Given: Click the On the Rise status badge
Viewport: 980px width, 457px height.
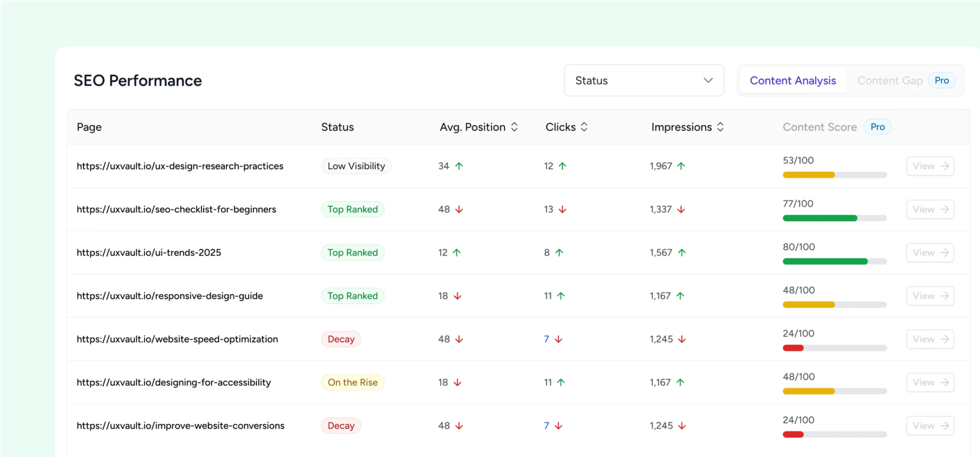Looking at the screenshot, I should point(352,382).
